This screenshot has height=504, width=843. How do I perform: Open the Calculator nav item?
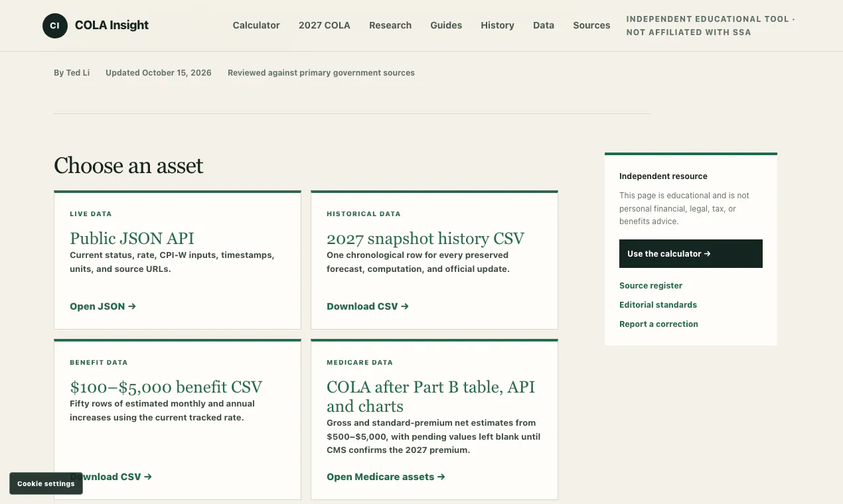click(x=256, y=25)
